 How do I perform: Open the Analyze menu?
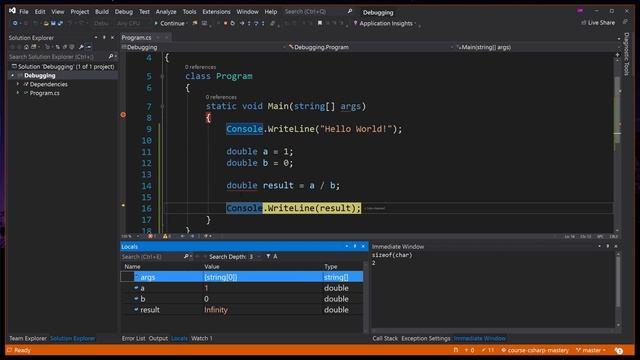(x=166, y=11)
